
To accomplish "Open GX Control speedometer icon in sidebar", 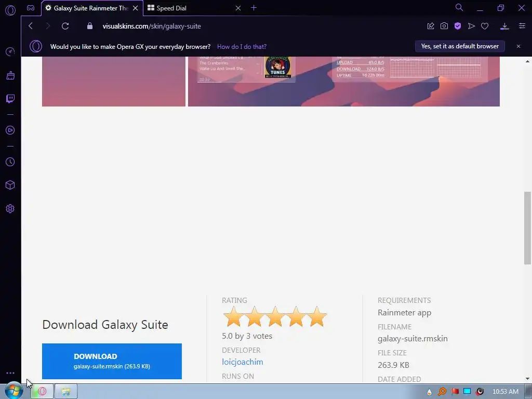I will tap(10, 51).
